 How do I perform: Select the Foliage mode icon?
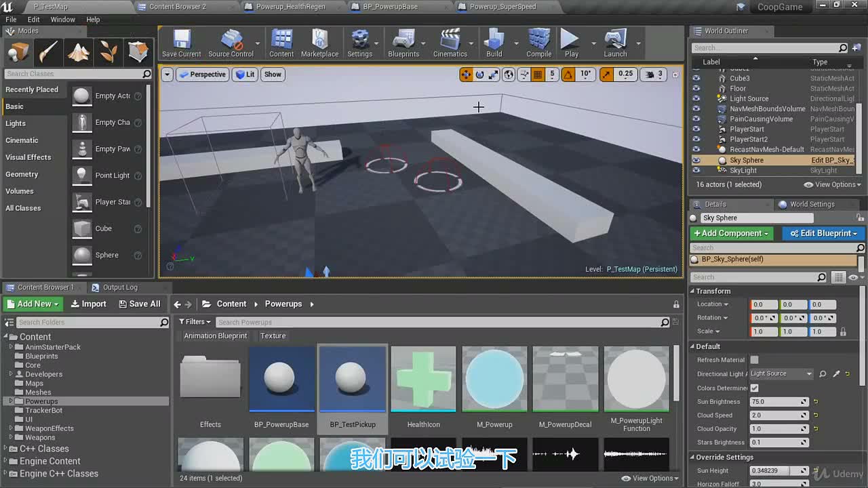click(x=108, y=52)
